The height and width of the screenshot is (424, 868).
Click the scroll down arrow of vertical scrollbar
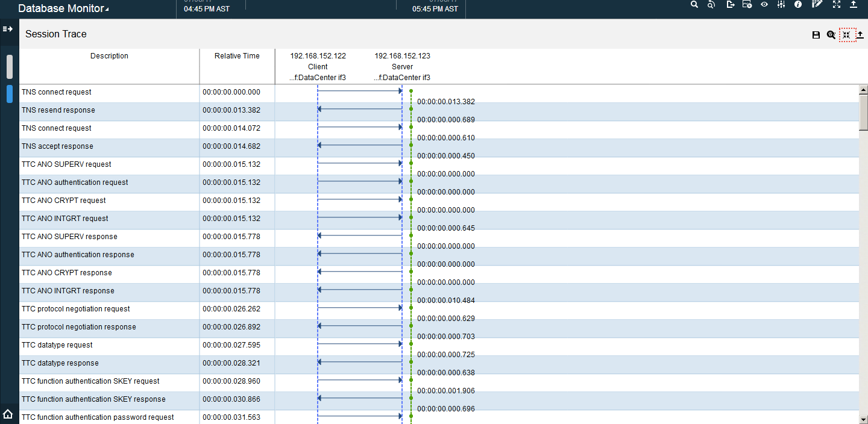coord(863,419)
